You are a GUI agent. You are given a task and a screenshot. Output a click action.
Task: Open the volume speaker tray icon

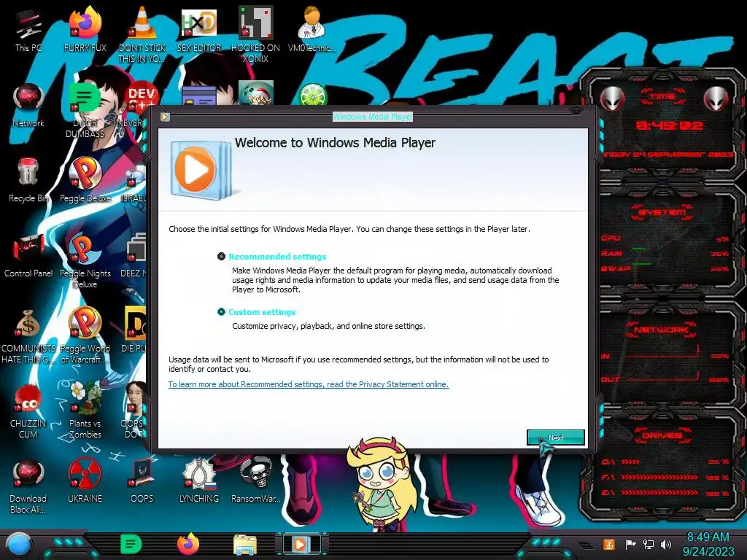[666, 544]
